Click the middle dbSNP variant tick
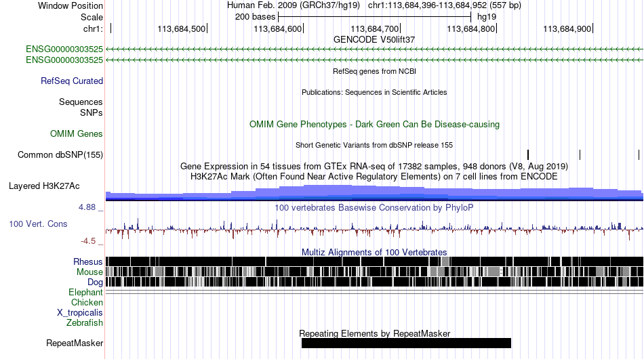644x359 pixels. tap(580, 154)
